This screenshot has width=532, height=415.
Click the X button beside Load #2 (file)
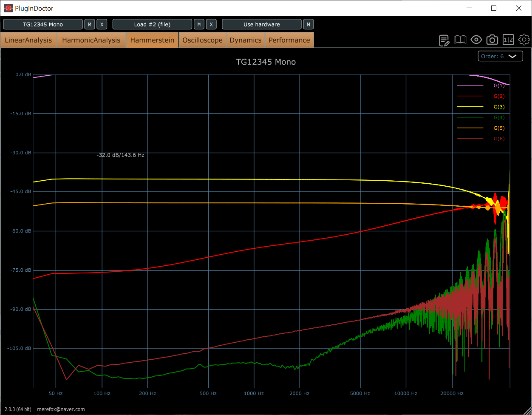(x=212, y=24)
